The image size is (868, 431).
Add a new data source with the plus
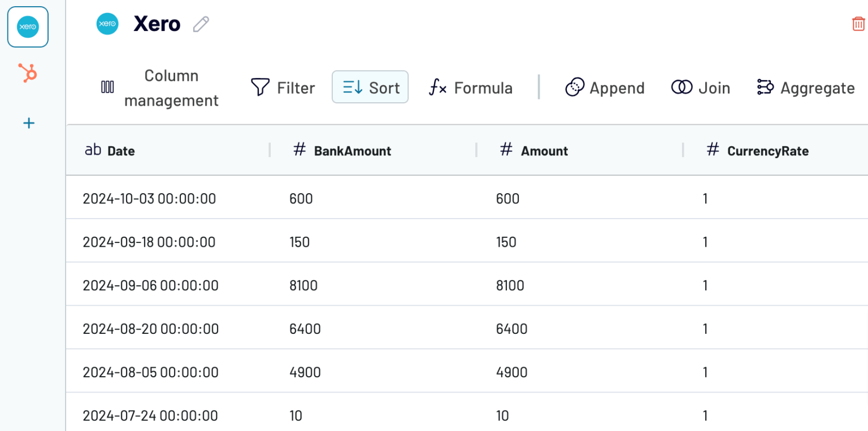pos(28,123)
